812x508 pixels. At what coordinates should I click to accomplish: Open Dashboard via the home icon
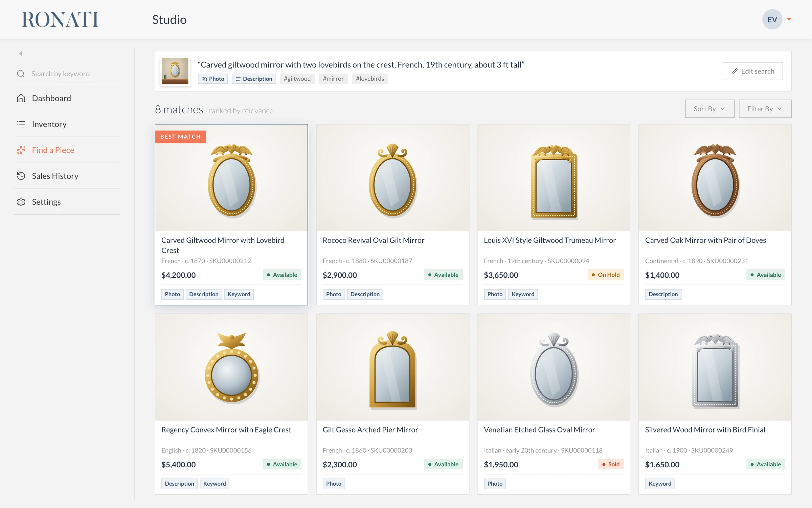21,98
